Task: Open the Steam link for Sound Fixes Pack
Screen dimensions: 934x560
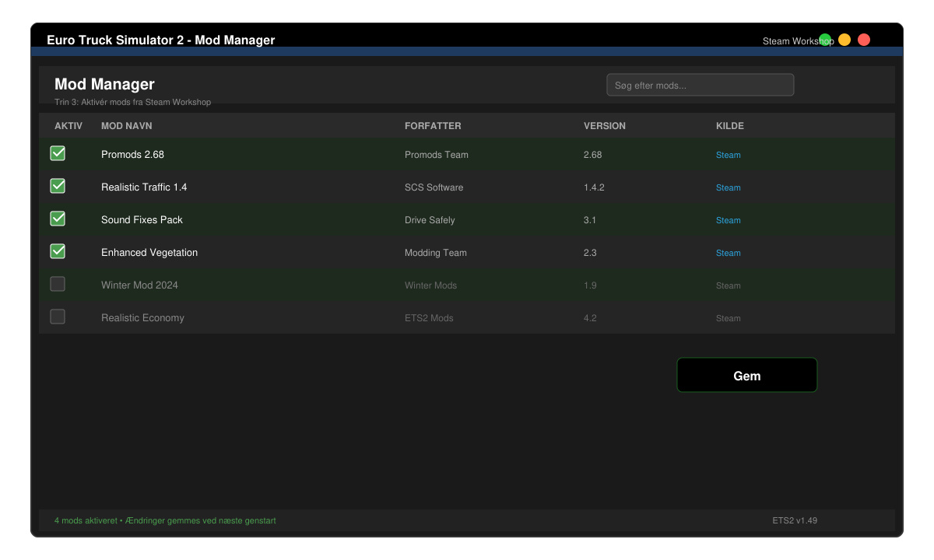Action: point(729,220)
